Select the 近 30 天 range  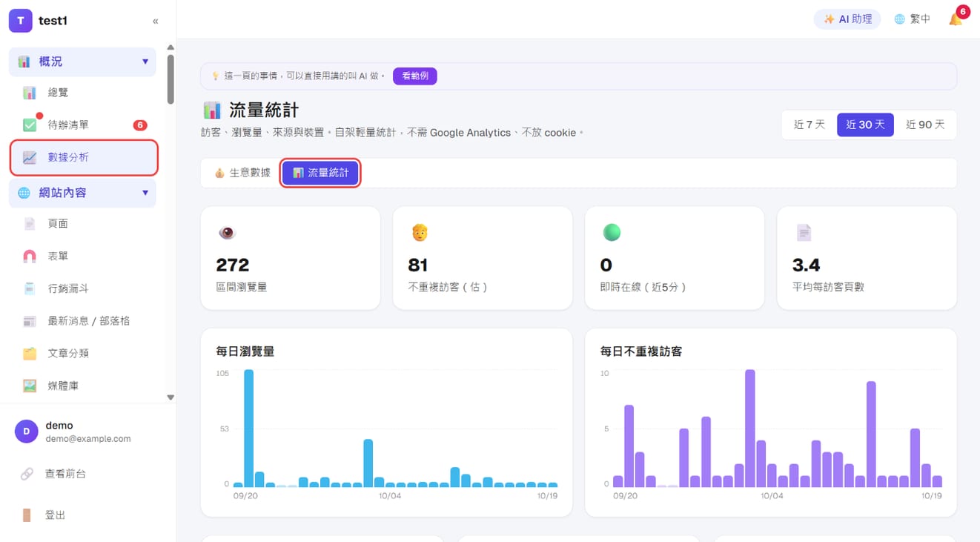865,125
